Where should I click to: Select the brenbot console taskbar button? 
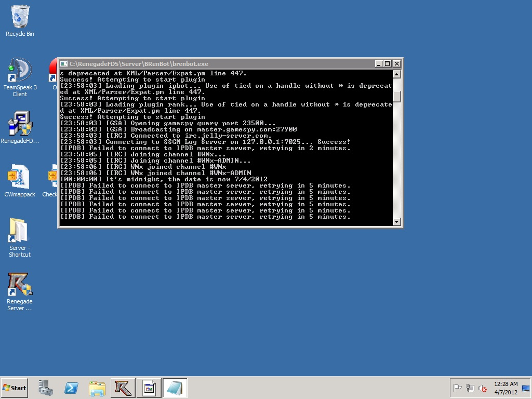pyautogui.click(x=149, y=388)
